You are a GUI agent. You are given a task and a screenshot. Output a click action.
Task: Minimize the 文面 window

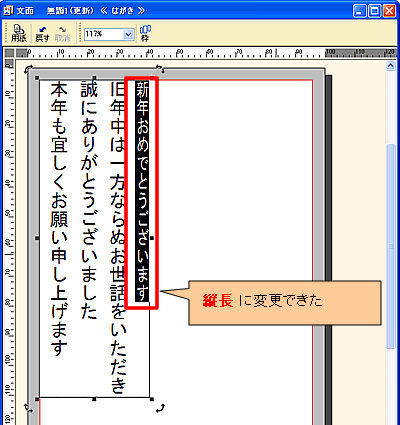tap(359, 11)
